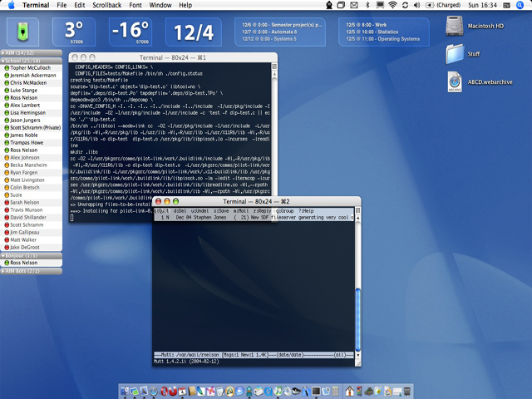Image resolution: width=532 pixels, height=399 pixels.
Task: Click the Apple menu icon
Action: pyautogui.click(x=11, y=5)
